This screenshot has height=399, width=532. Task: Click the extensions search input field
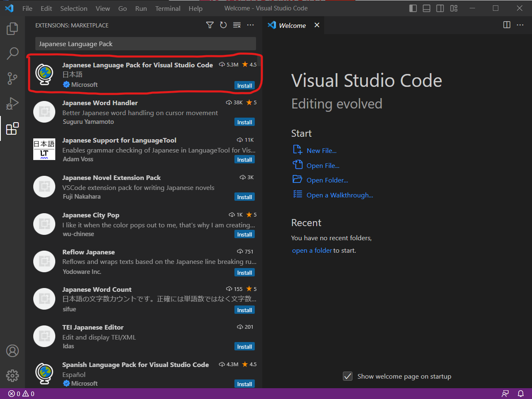[x=145, y=44]
